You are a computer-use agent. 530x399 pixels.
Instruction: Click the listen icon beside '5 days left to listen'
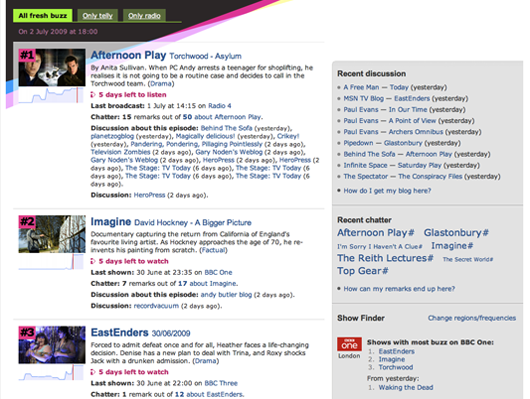tap(93, 95)
